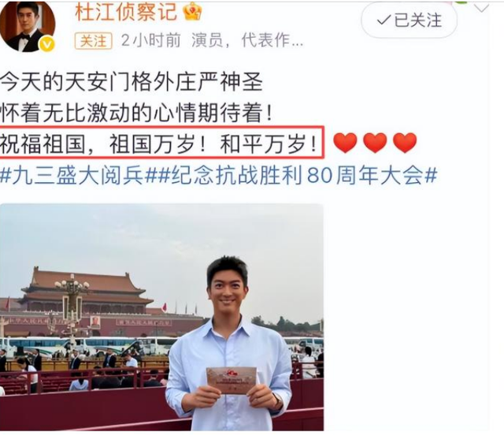Open the attached Tiananmen photo

(161, 317)
